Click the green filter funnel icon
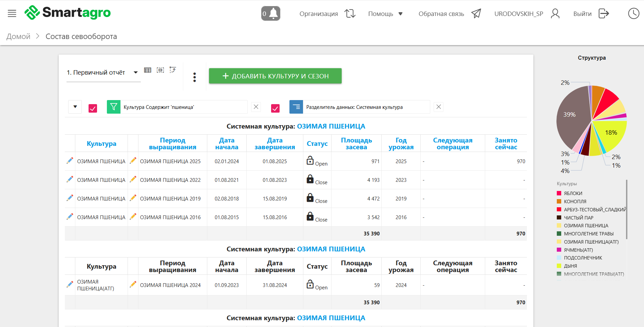 tap(114, 107)
